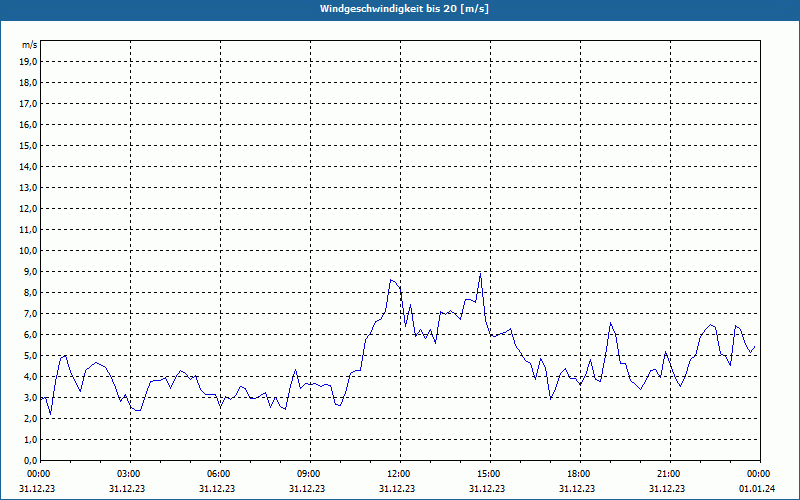
Task: Pick the '15:00' time axis label
Action: coord(490,474)
